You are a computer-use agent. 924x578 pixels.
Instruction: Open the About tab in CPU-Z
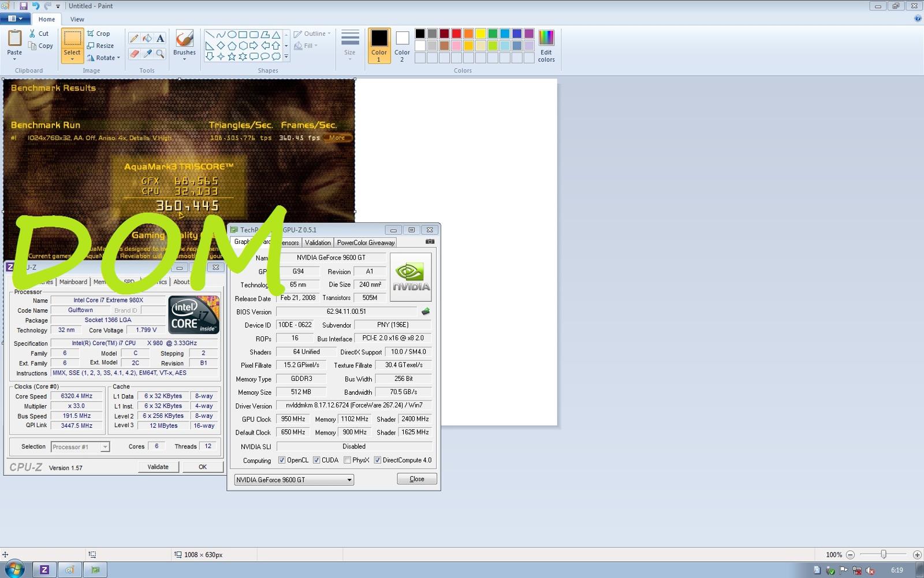[x=181, y=282]
